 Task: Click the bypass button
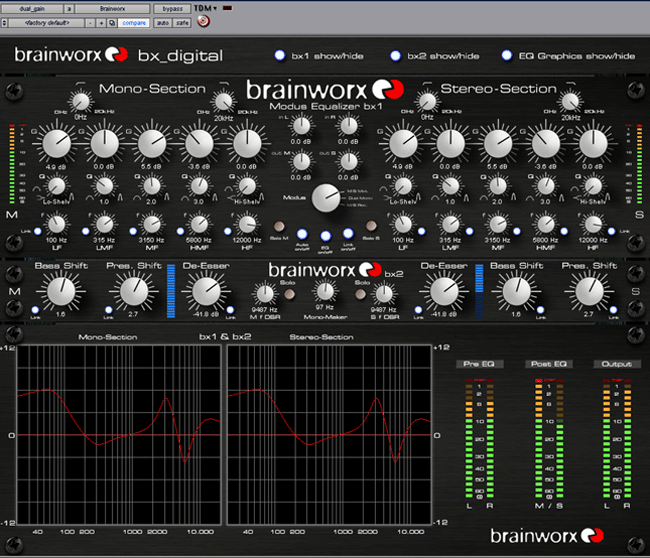pos(172,8)
